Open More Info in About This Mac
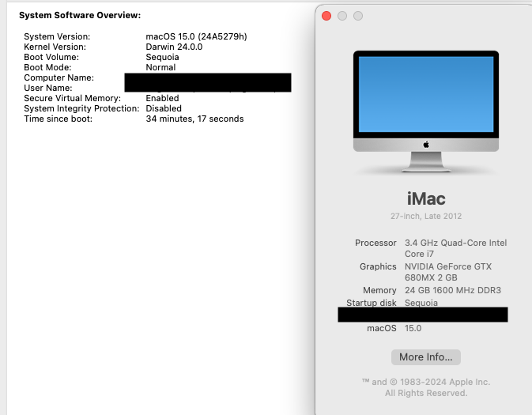Viewport: 532px width, 415px height. (x=426, y=357)
